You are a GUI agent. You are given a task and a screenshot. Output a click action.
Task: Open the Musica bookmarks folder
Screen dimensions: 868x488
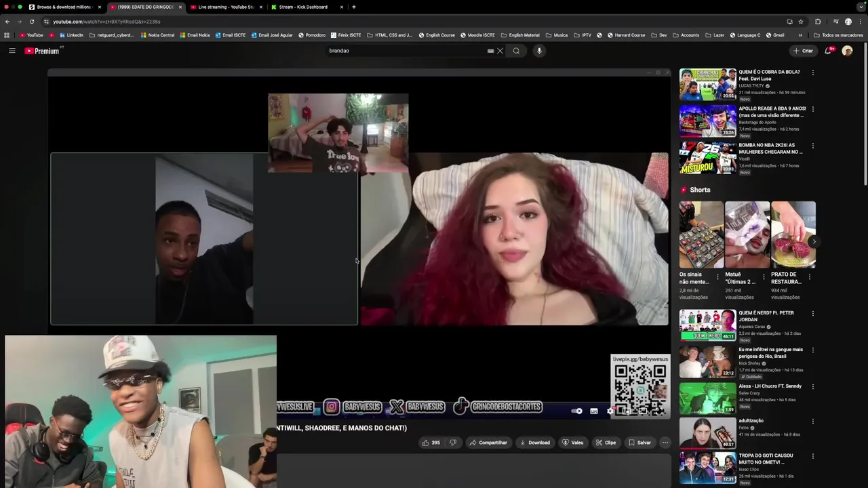coord(557,35)
